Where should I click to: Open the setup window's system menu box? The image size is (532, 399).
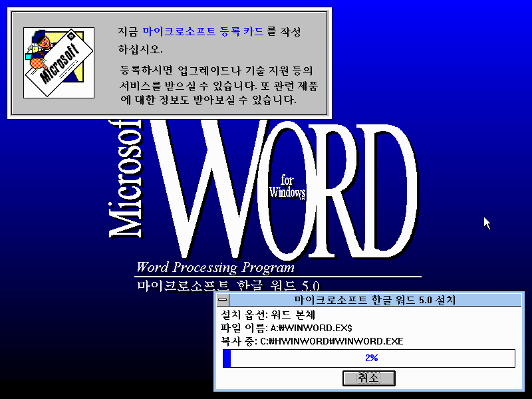[223, 300]
